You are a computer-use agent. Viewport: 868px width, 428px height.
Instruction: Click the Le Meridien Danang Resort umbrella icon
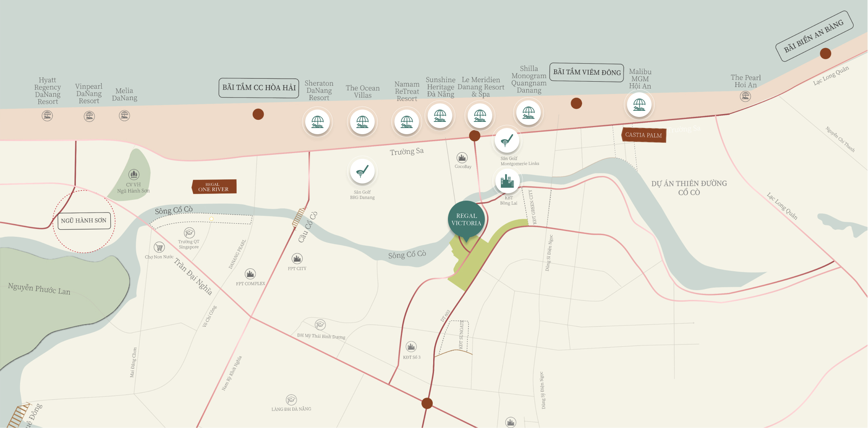[480, 116]
